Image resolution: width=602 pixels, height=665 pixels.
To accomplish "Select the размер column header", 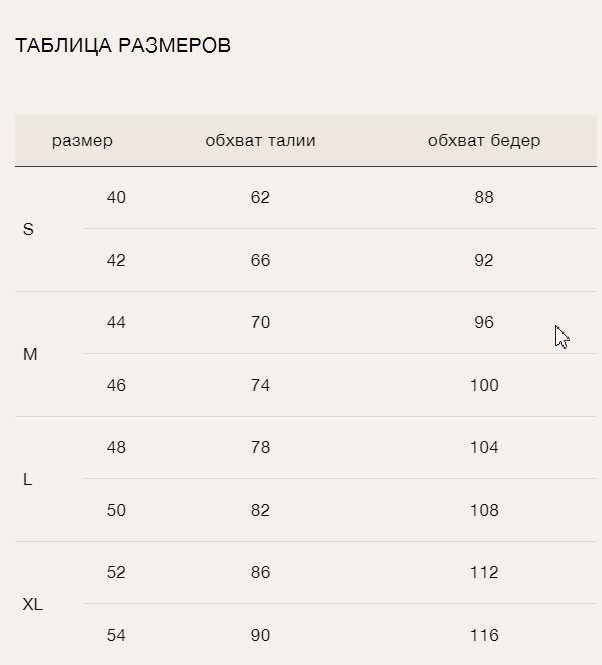I will [82, 141].
